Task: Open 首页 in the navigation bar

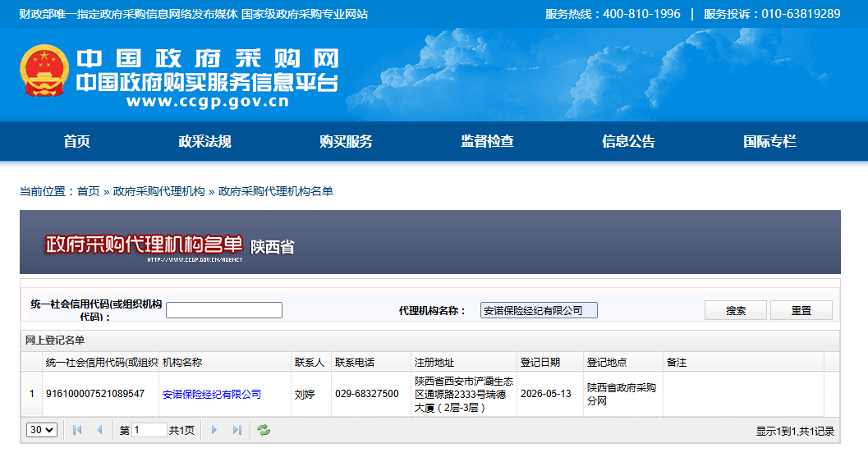Action: 76,142
